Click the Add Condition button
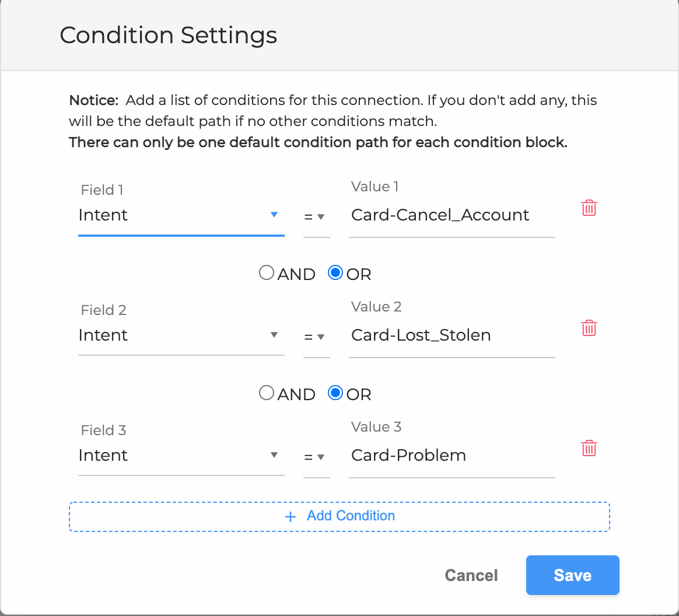Image resolution: width=679 pixels, height=616 pixels. 339,516
